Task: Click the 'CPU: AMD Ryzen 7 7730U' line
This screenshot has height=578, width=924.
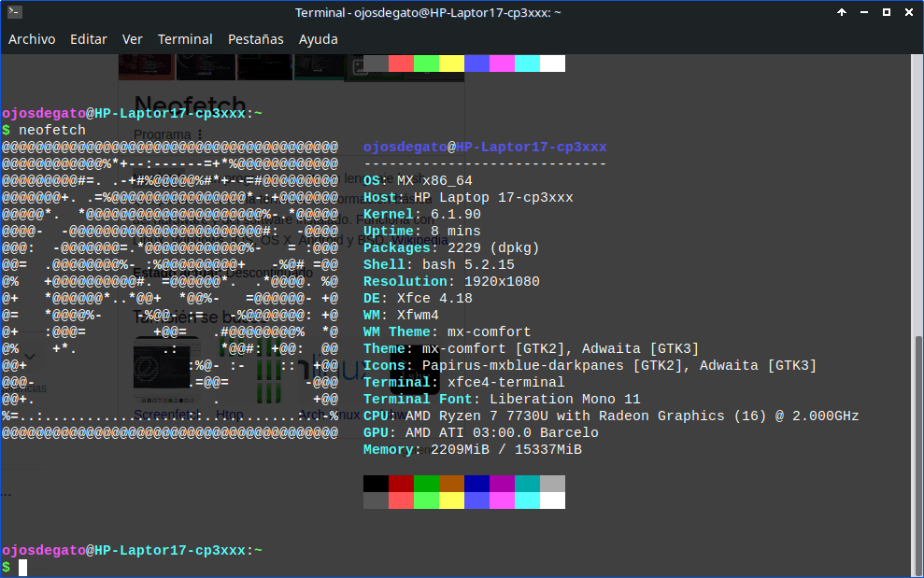Action: (611, 416)
